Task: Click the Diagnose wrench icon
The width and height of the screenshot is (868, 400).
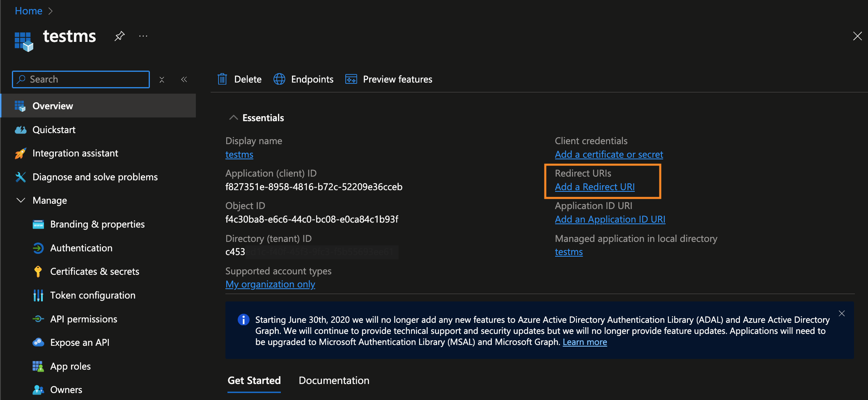Action: (21, 177)
